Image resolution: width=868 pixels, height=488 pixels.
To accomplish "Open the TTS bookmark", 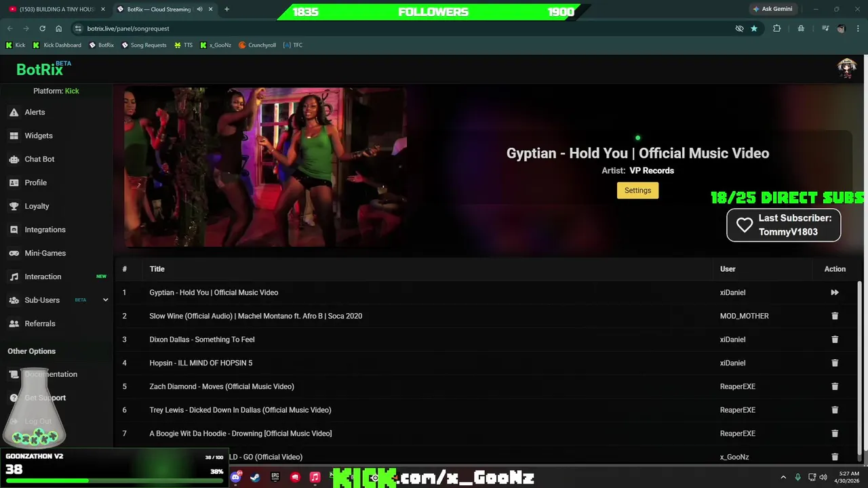I will pos(183,45).
